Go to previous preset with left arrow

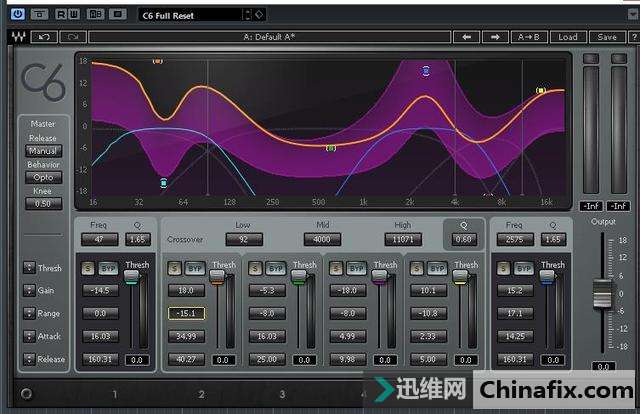pyautogui.click(x=467, y=37)
